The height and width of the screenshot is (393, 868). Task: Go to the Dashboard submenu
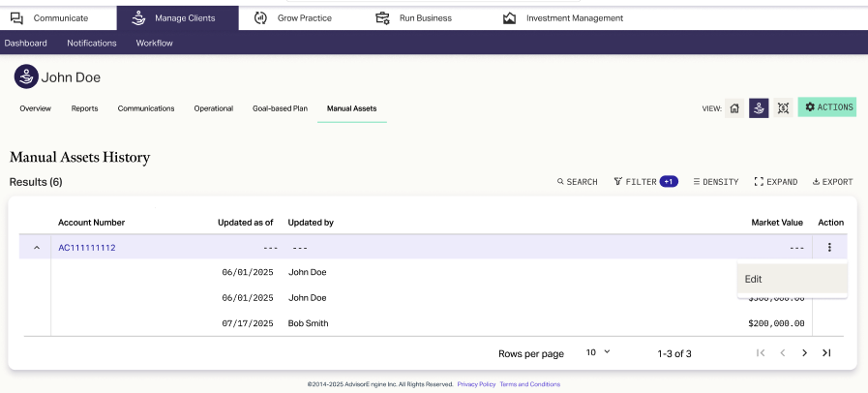coord(25,43)
